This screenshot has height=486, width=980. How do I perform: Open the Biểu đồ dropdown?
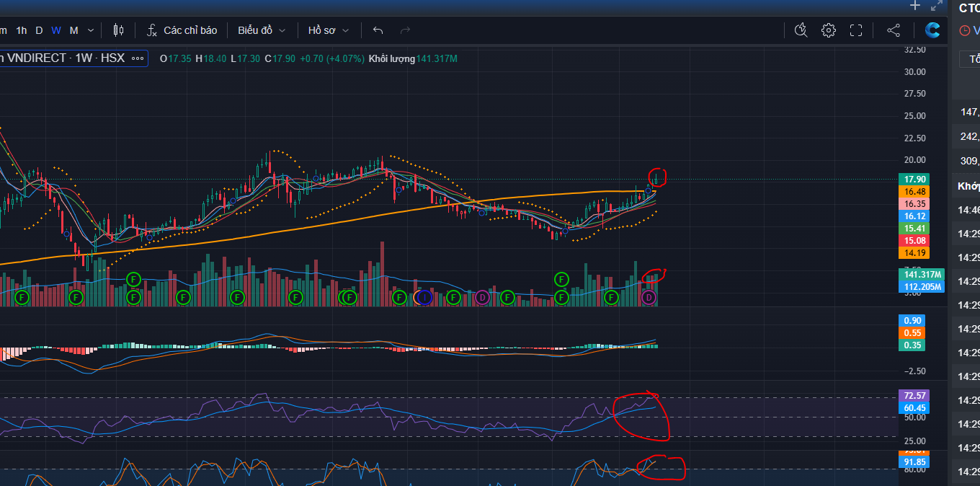click(262, 30)
